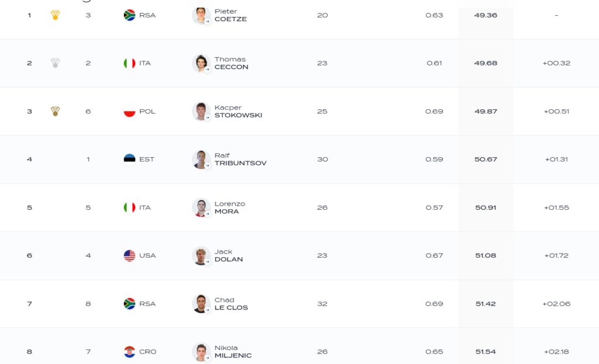Click Lorenzo Mora's Italy flag

point(129,207)
